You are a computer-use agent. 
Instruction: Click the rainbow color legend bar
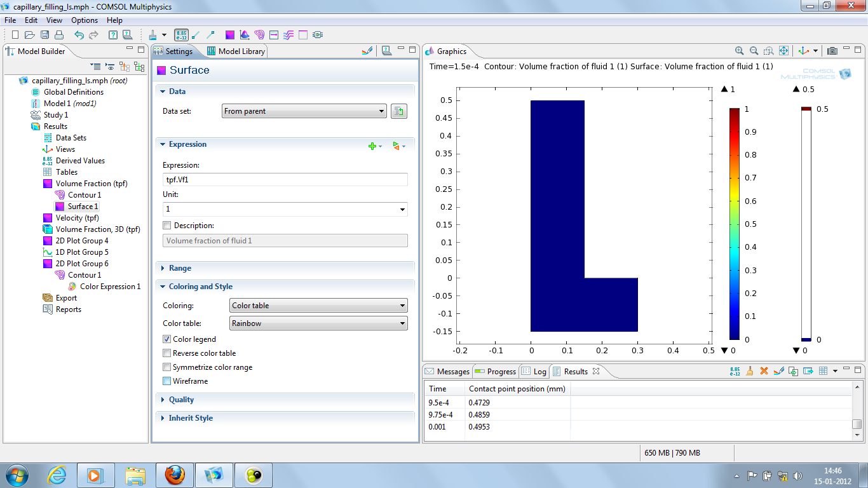(734, 222)
